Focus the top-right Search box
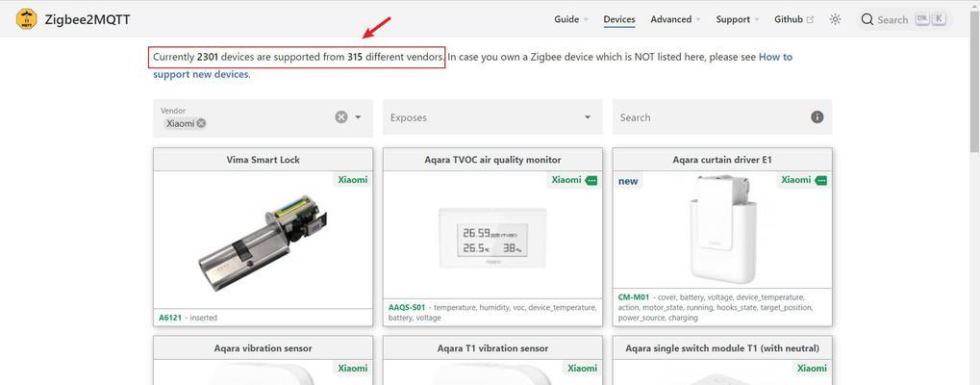The width and height of the screenshot is (980, 385). (903, 19)
